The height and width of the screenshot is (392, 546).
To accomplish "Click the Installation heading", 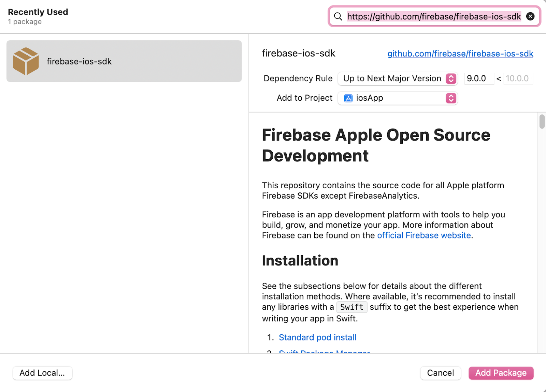I will click(x=300, y=261).
